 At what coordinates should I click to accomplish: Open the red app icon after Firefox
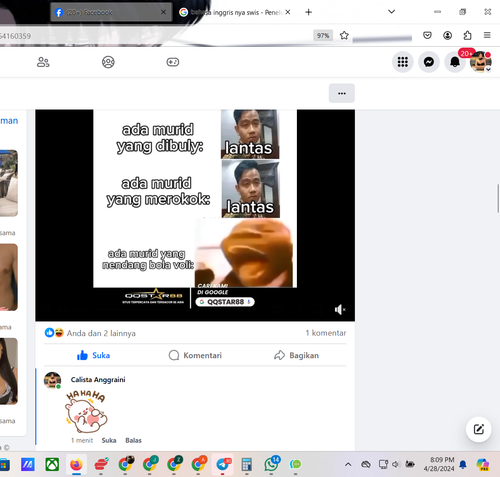(101, 464)
